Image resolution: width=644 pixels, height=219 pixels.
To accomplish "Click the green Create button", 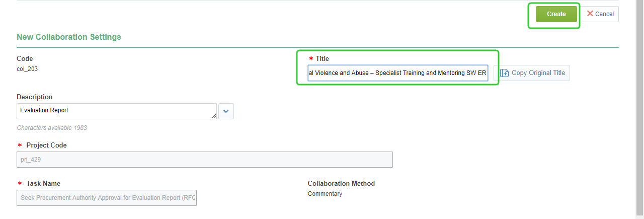I will (x=556, y=14).
